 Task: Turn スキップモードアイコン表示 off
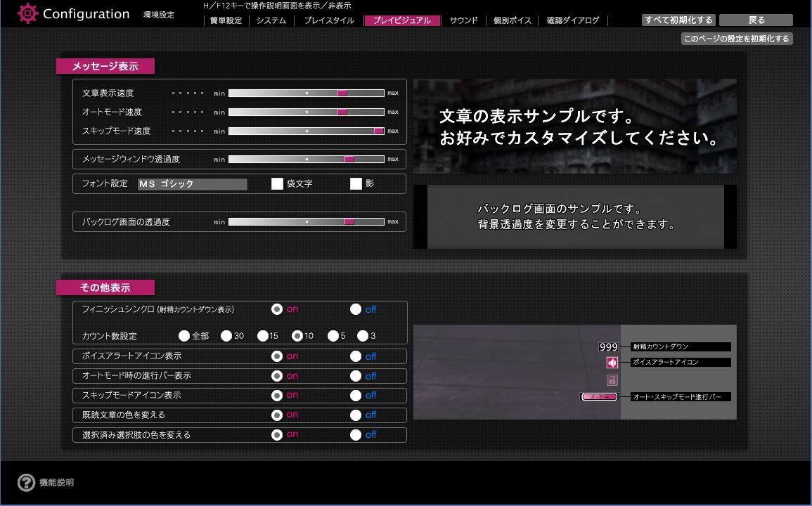(x=355, y=396)
